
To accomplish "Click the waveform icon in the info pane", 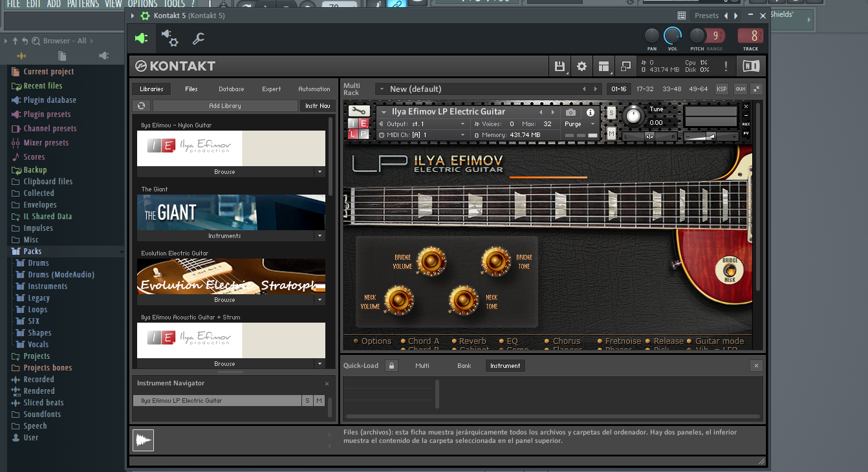I will (144, 440).
